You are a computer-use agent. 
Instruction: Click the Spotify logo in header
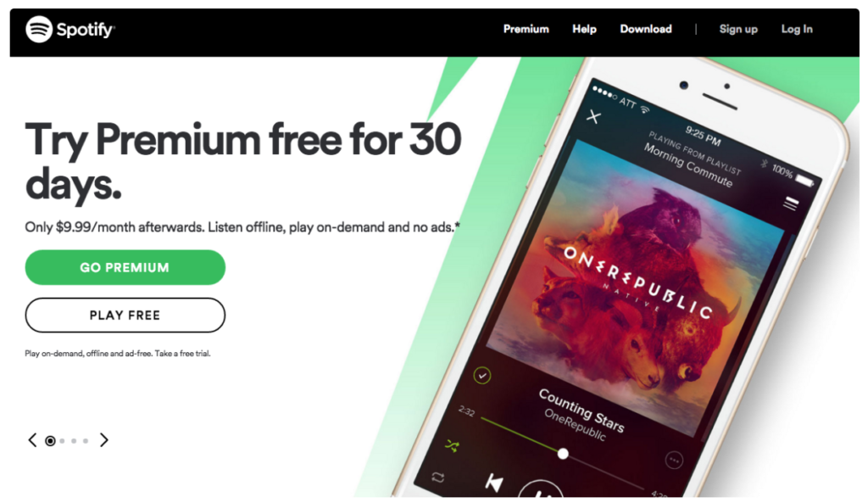(70, 29)
